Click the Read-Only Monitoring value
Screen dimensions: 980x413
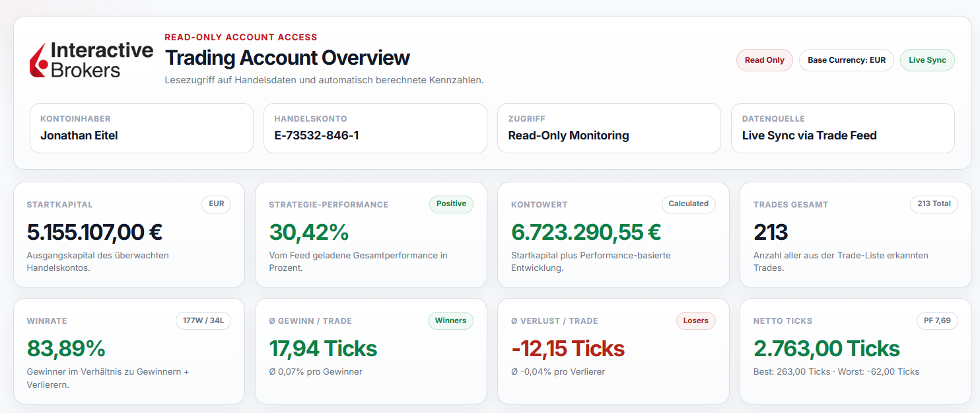tap(569, 135)
